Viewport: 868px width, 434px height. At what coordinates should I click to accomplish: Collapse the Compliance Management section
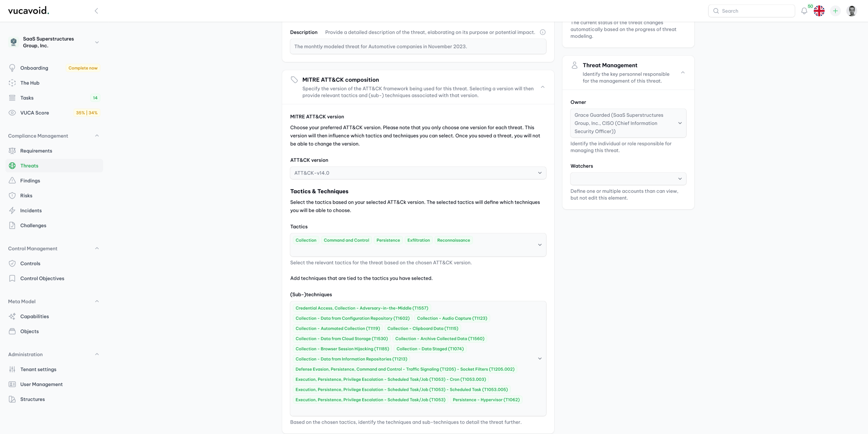[x=97, y=136]
